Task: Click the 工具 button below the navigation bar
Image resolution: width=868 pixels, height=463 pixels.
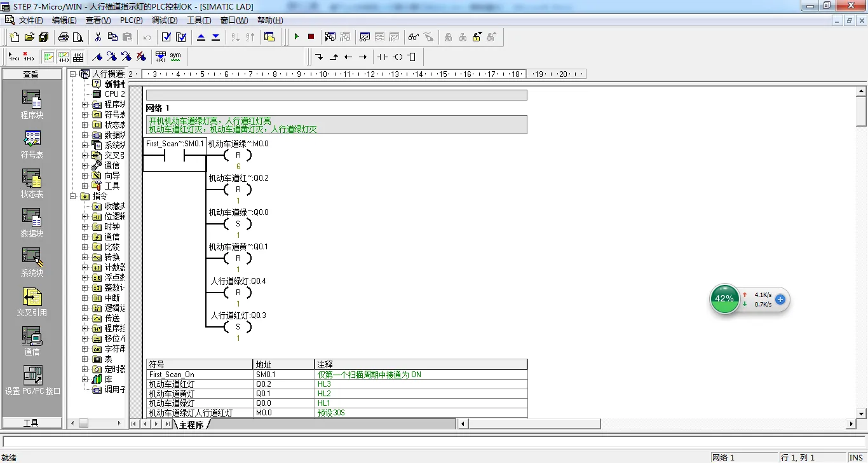Action: (x=32, y=423)
